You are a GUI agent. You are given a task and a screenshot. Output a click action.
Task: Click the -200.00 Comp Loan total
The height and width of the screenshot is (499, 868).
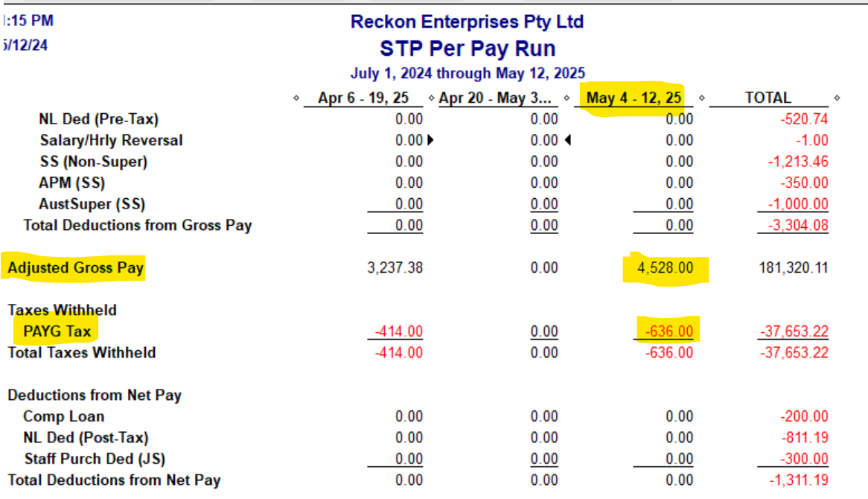tap(804, 416)
